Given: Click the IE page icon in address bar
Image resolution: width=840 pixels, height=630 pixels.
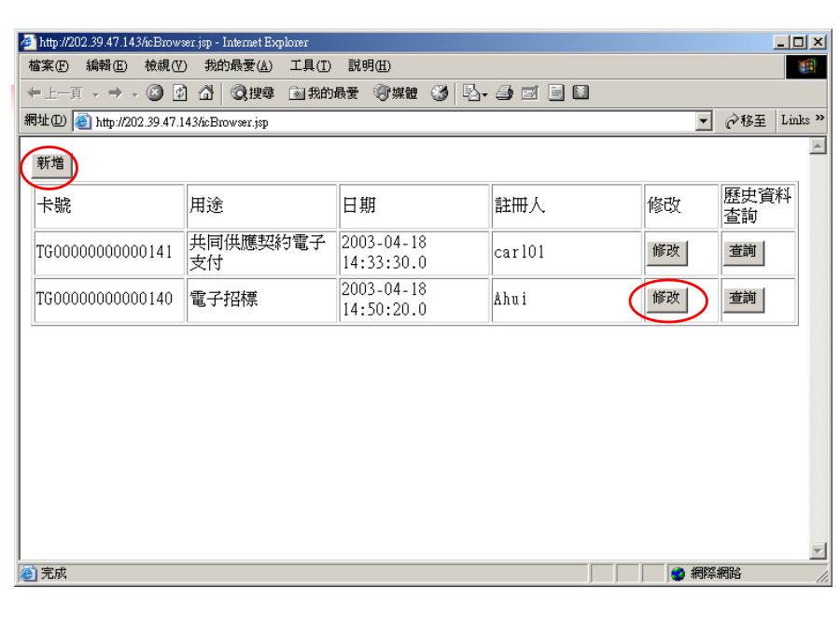Looking at the screenshot, I should click(82, 122).
